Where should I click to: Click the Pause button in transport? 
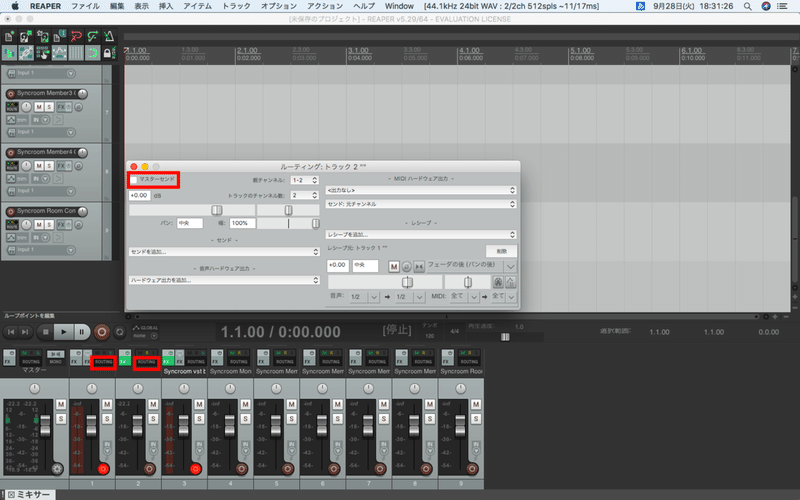81,332
